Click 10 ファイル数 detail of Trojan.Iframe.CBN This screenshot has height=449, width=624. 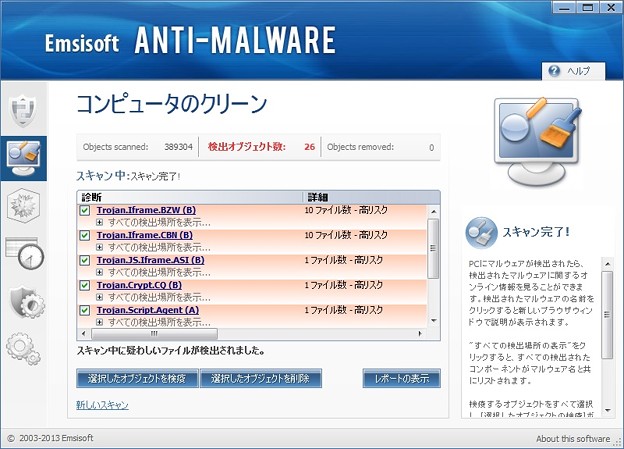click(x=346, y=235)
